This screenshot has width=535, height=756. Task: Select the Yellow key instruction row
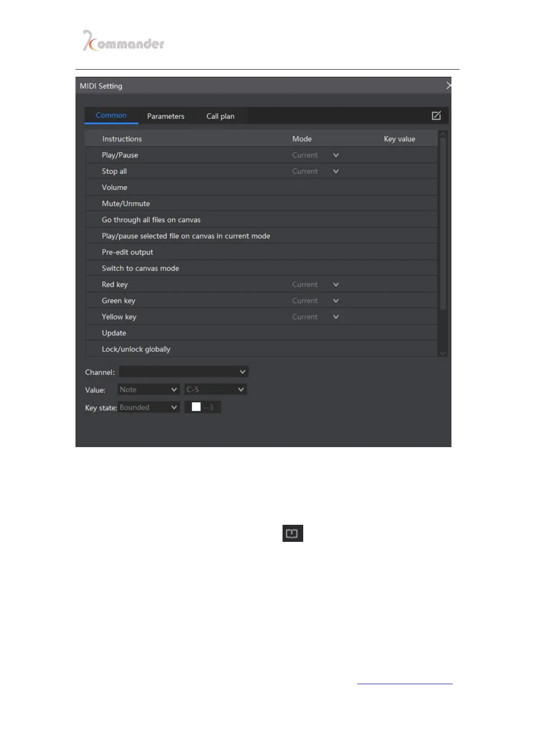pyautogui.click(x=261, y=316)
